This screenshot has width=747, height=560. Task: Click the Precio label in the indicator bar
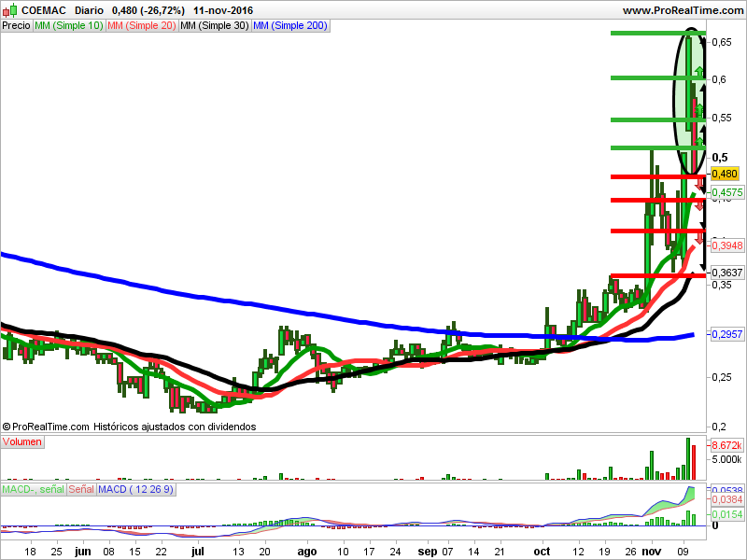coord(15,26)
